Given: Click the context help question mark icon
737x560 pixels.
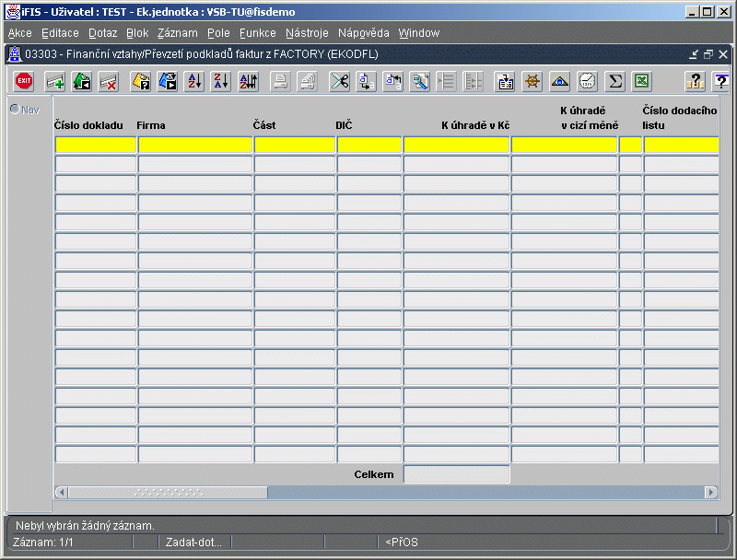Looking at the screenshot, I should click(x=720, y=81).
